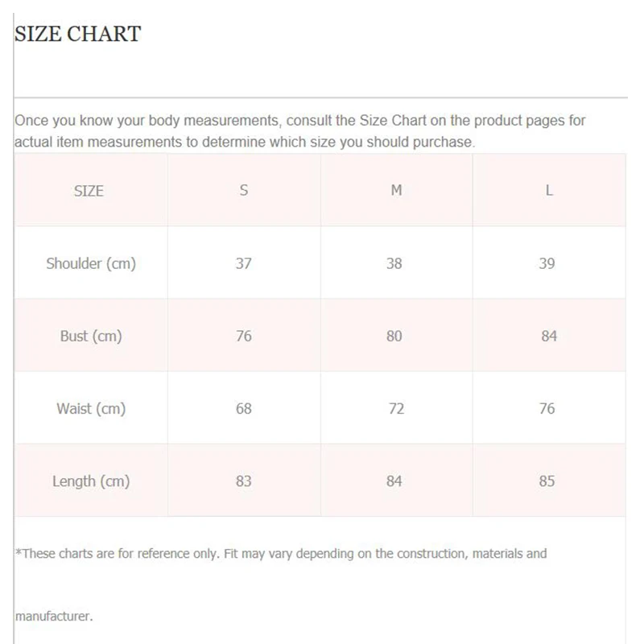
Task: Click the Bust (cm) row label
Action: pos(91,336)
